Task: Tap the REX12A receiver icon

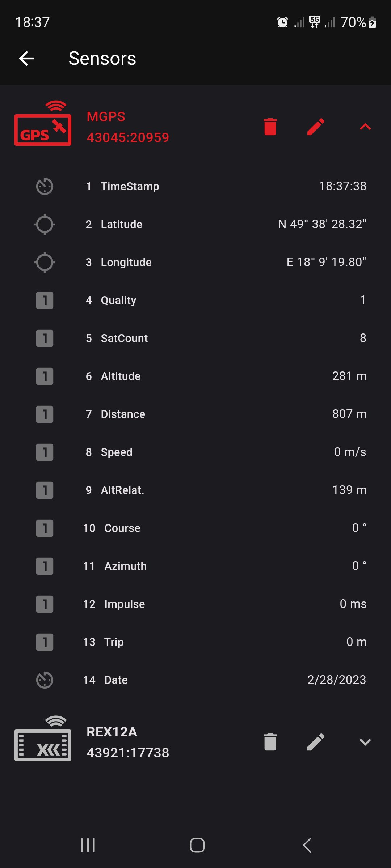Action: pyautogui.click(x=43, y=740)
